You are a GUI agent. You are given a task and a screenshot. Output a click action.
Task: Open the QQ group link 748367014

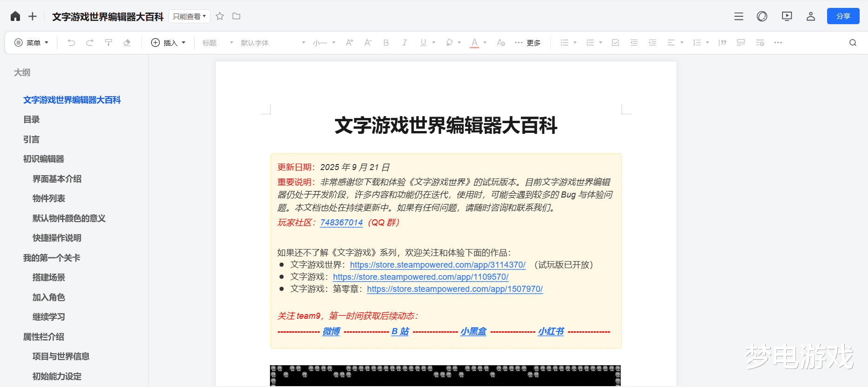coord(342,223)
